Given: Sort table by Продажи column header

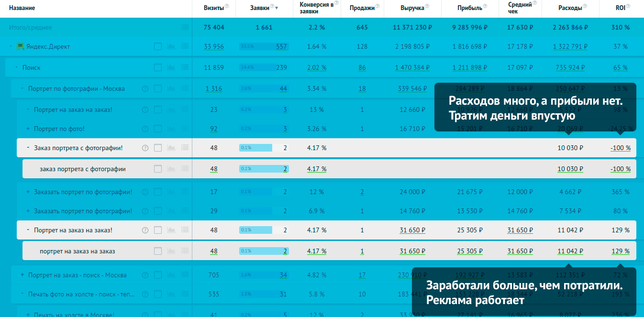Looking at the screenshot, I should click(362, 8).
